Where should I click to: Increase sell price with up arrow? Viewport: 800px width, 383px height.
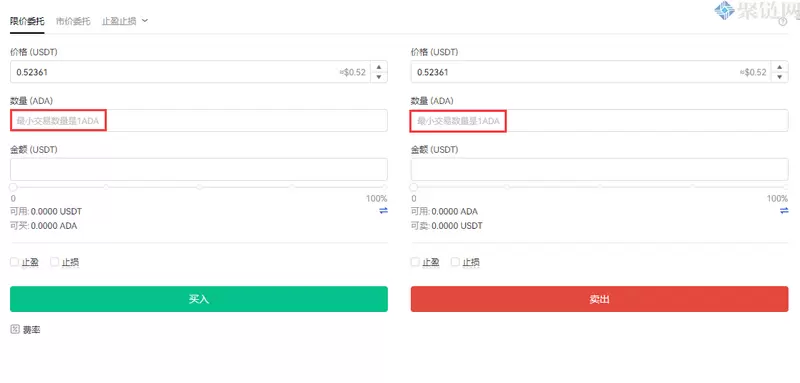point(780,67)
